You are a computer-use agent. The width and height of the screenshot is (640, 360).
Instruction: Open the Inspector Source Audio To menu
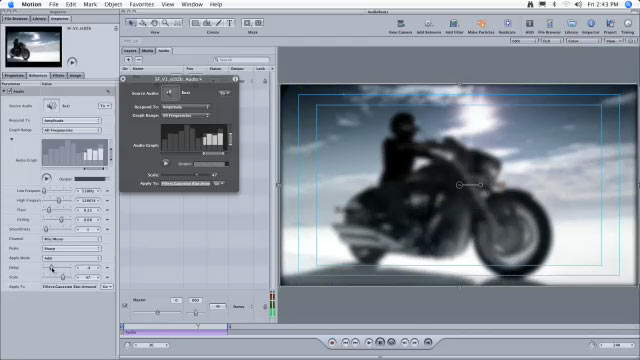105,106
